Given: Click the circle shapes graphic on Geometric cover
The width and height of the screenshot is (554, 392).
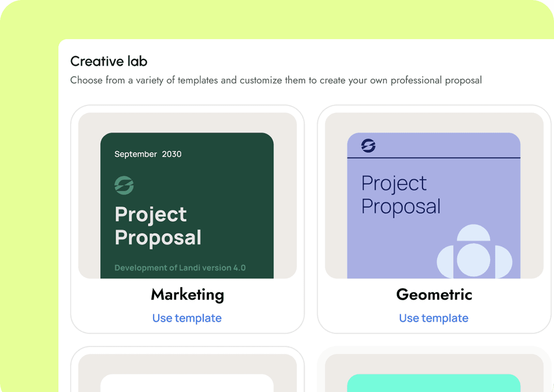Looking at the screenshot, I should tap(474, 251).
